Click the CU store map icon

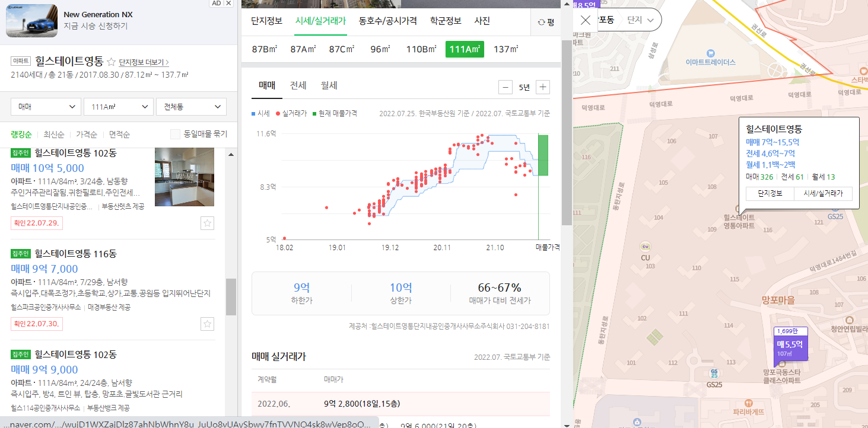(x=646, y=247)
